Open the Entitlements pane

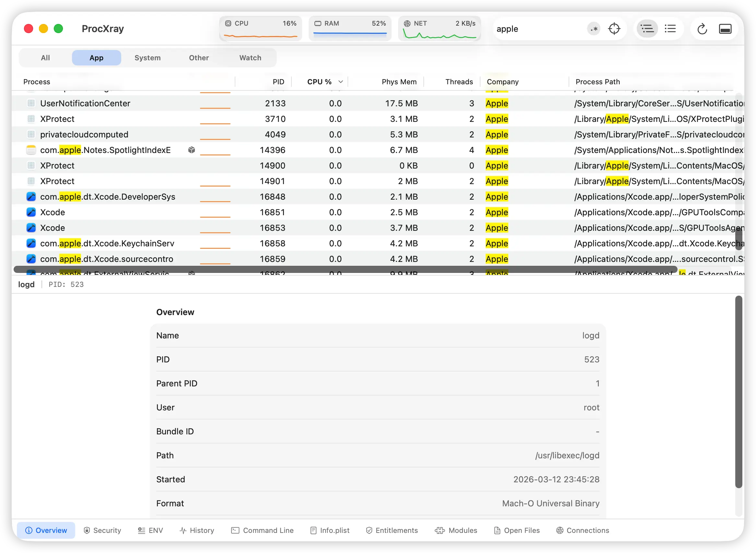pos(392,530)
